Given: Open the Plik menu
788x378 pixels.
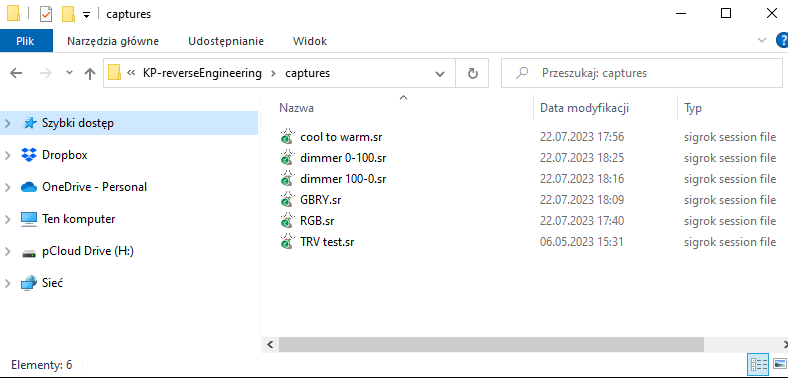Looking at the screenshot, I should point(26,41).
